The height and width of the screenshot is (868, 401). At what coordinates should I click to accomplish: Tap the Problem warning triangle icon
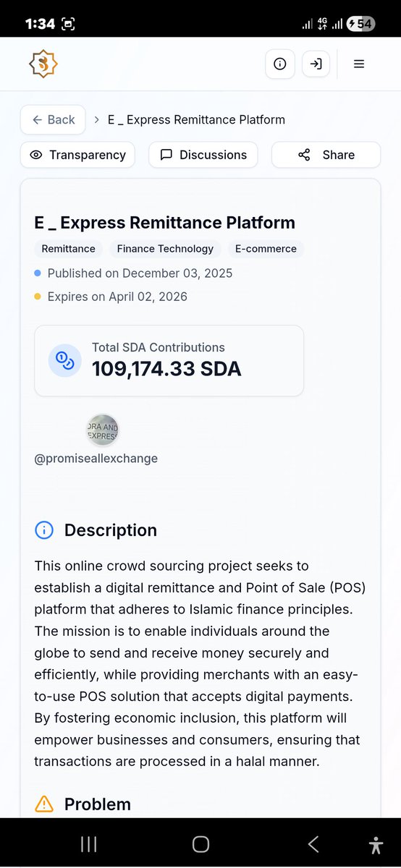[x=44, y=804]
